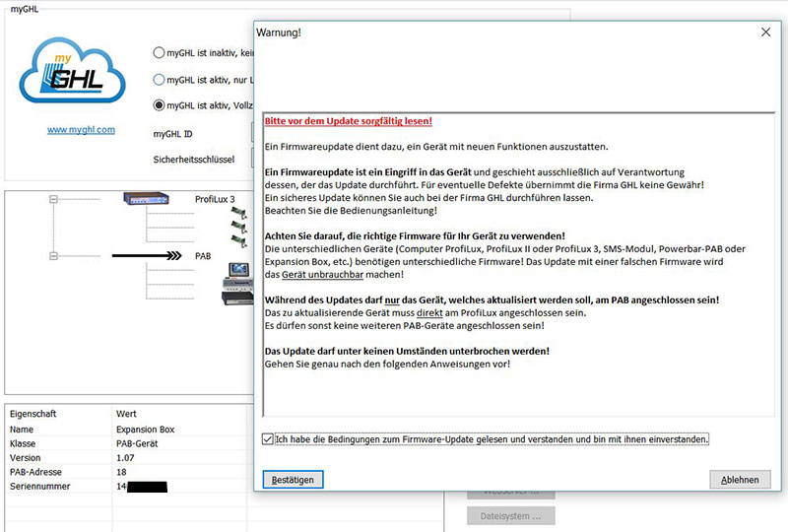Click the 'Expansion Box' name value

(x=145, y=430)
